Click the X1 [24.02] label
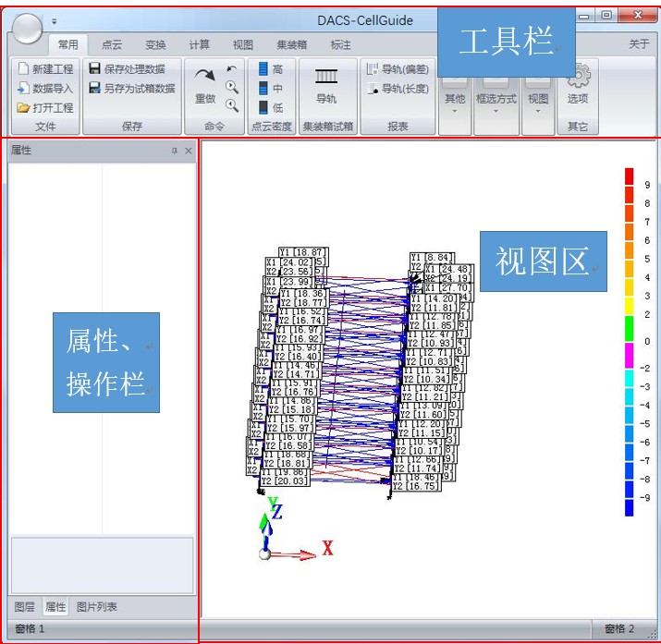This screenshot has width=661, height=644. point(289,262)
